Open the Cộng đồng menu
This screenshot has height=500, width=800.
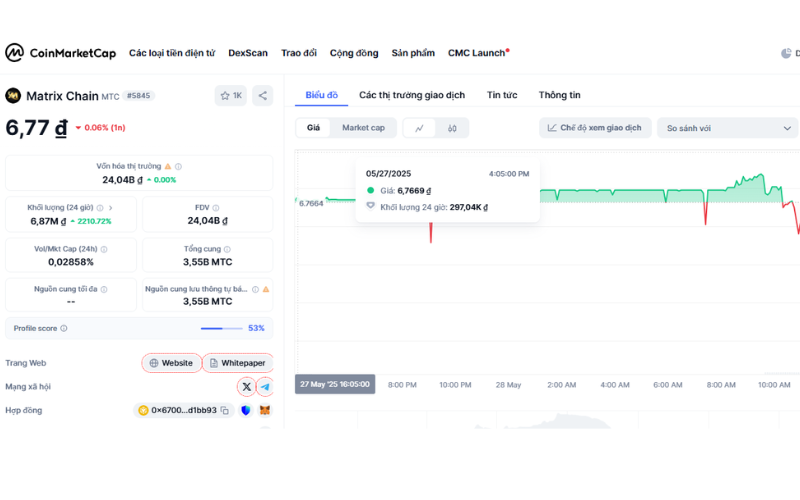pyautogui.click(x=354, y=53)
